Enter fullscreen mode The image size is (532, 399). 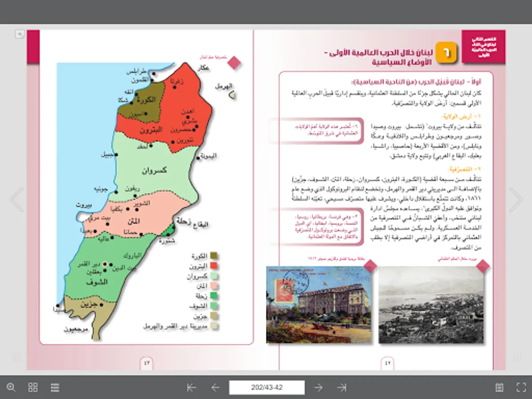[521, 387]
